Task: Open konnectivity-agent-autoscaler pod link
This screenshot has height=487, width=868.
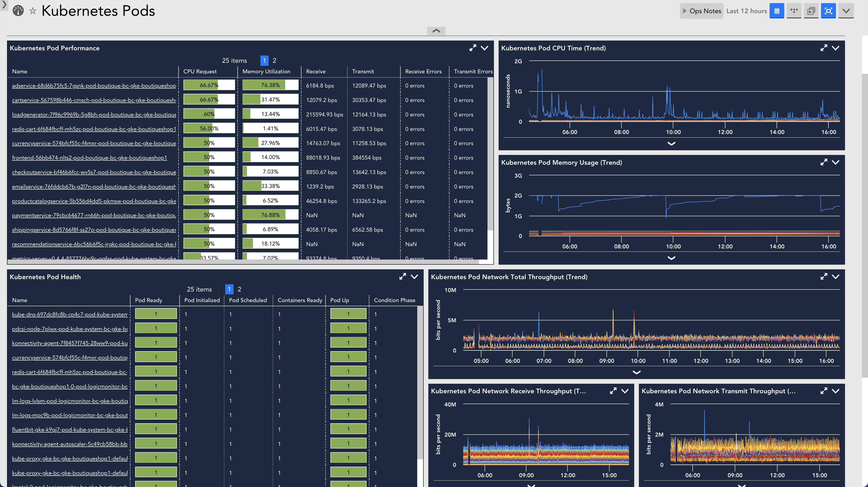Action: coord(70,444)
